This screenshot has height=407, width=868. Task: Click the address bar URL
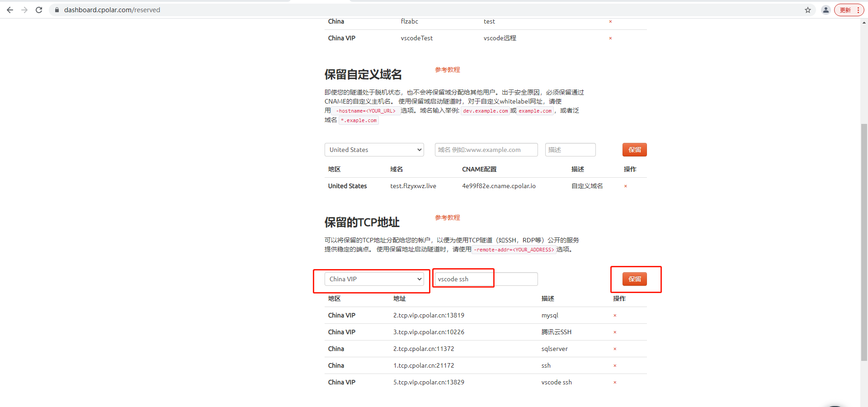pyautogui.click(x=112, y=10)
